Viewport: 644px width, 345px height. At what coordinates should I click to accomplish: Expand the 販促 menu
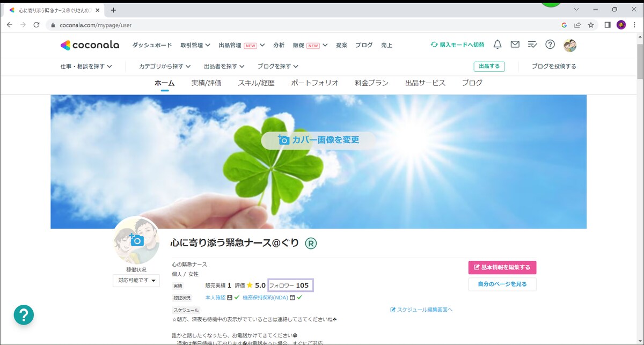(310, 45)
